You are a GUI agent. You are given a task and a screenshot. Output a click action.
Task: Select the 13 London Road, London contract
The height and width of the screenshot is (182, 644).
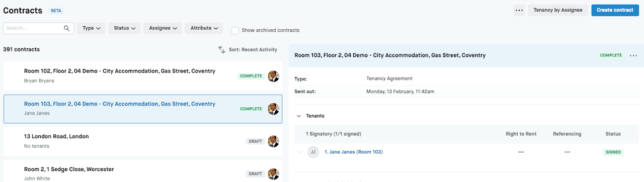coord(143,141)
